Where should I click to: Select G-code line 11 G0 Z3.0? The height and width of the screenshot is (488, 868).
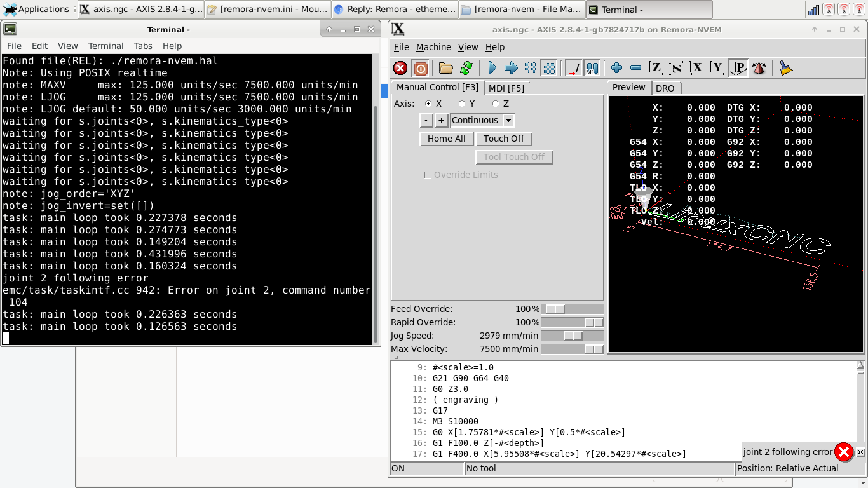(x=451, y=389)
